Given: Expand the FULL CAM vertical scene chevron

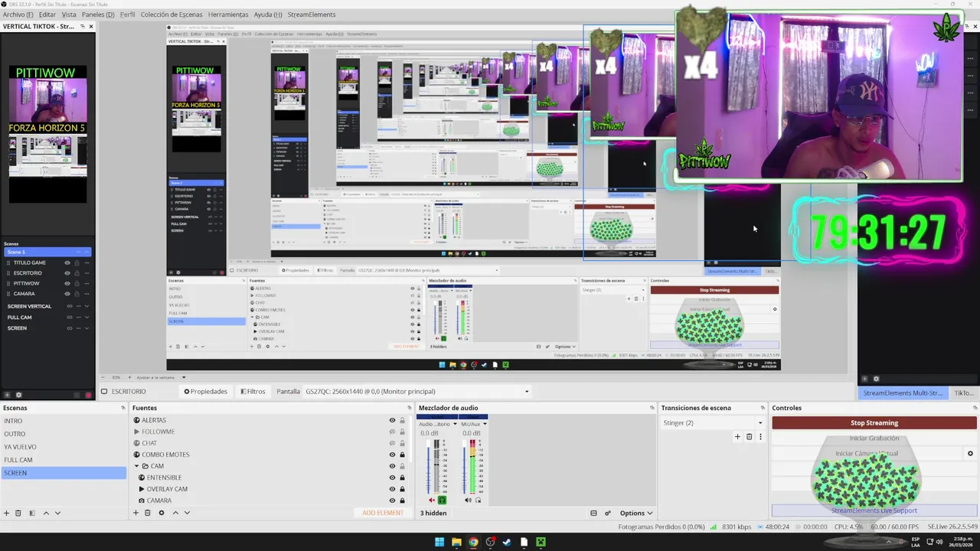Looking at the screenshot, I should coord(87,318).
